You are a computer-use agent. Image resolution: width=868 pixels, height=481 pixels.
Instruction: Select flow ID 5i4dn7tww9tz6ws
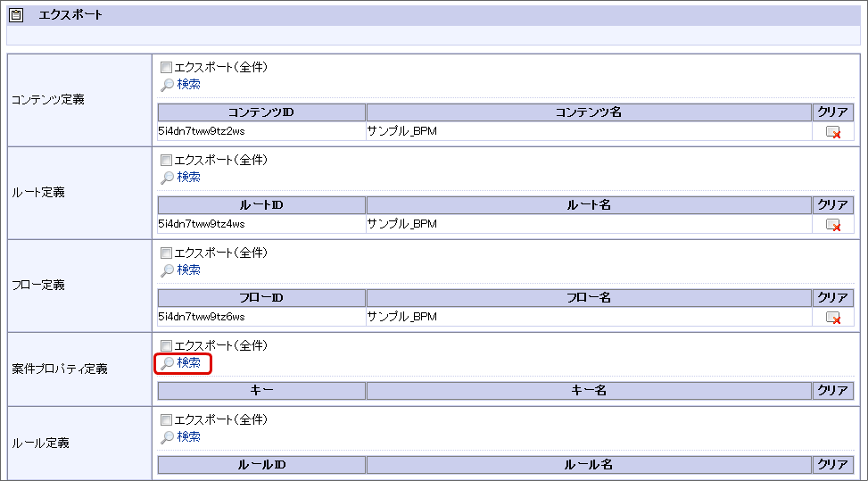click(x=202, y=317)
